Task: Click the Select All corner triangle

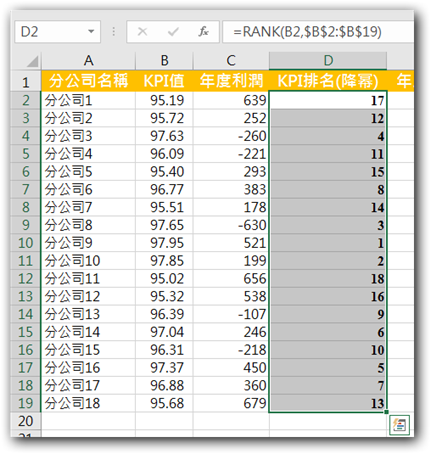Action: tap(33, 61)
